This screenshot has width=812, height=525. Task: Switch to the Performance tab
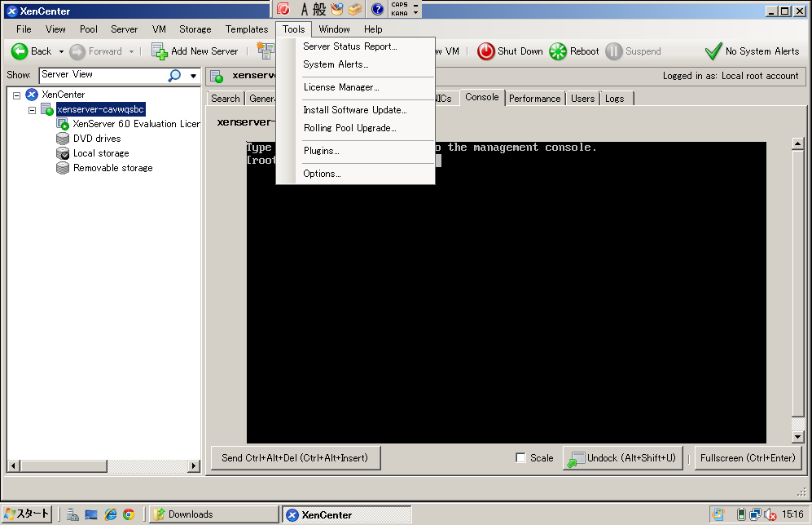[534, 99]
